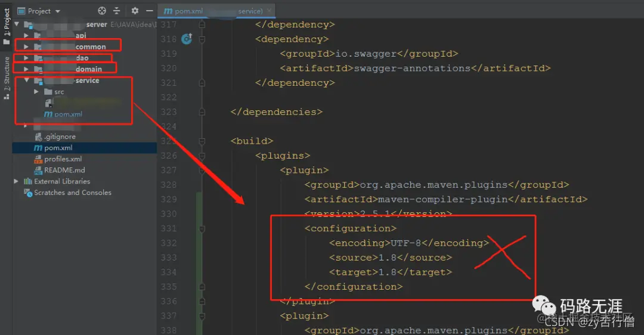Toggle the fold marker on line 318
This screenshot has height=335, width=644.
pyautogui.click(x=202, y=39)
